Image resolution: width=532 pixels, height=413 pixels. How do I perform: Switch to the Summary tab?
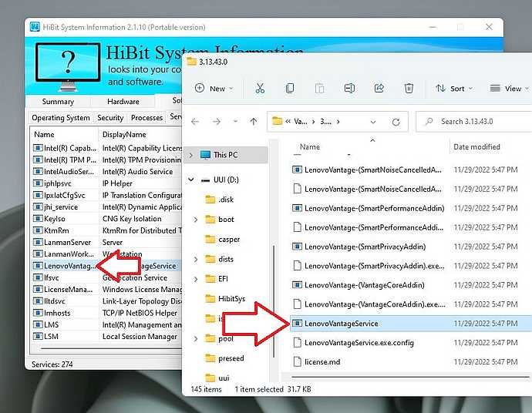click(x=58, y=102)
